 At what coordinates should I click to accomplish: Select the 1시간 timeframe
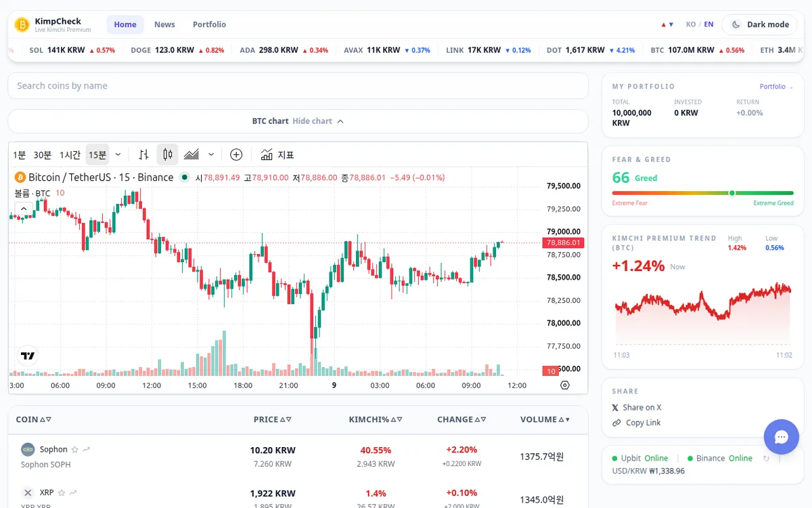[70, 155]
